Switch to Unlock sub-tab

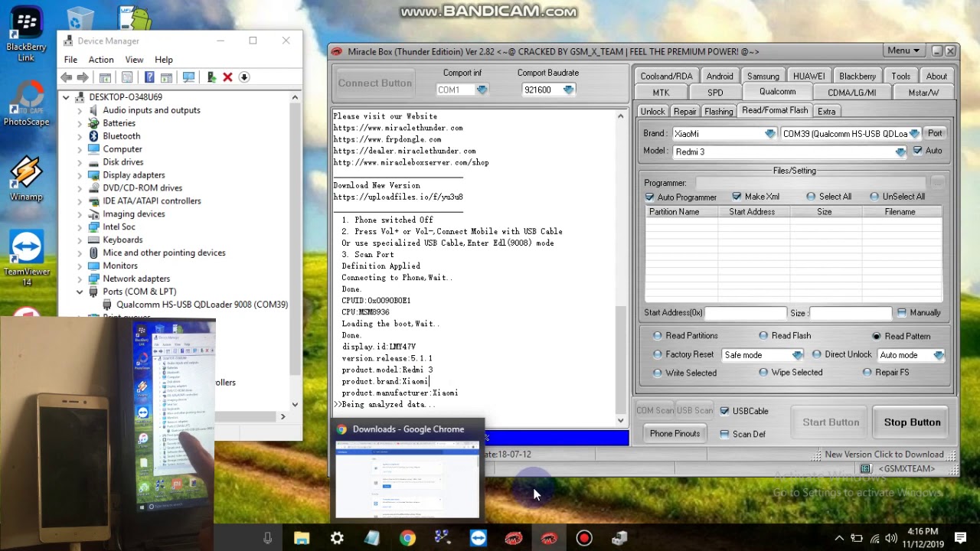click(652, 112)
